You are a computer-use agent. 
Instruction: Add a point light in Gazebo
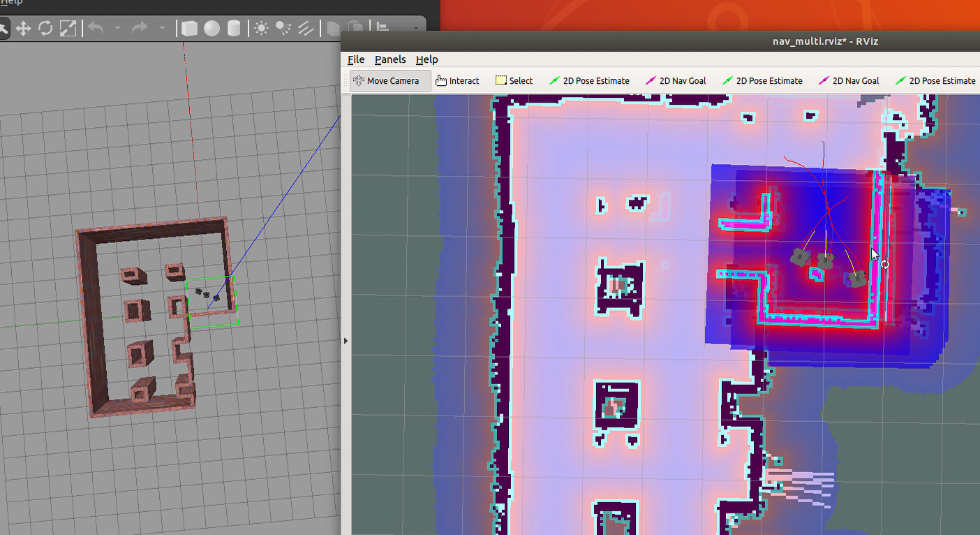(261, 29)
